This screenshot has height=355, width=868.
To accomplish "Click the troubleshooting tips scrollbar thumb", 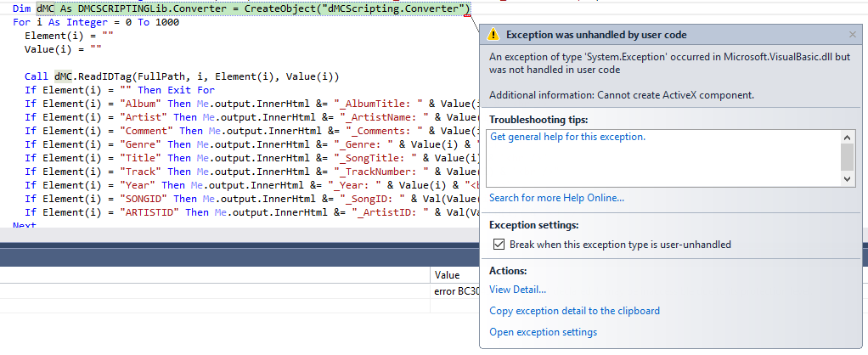I will pyautogui.click(x=848, y=156).
